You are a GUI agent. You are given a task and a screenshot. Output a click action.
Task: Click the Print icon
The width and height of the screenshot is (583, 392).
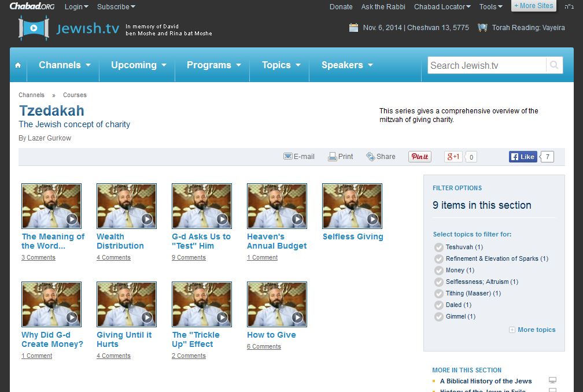[333, 157]
